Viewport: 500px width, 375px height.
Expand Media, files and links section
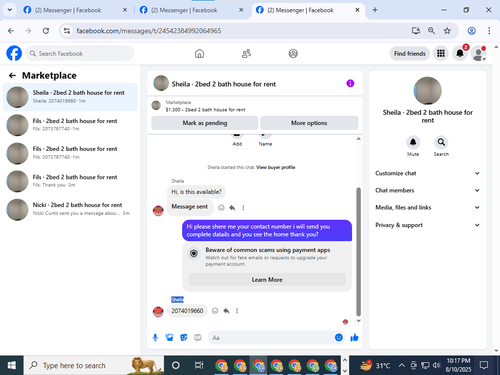(x=428, y=207)
